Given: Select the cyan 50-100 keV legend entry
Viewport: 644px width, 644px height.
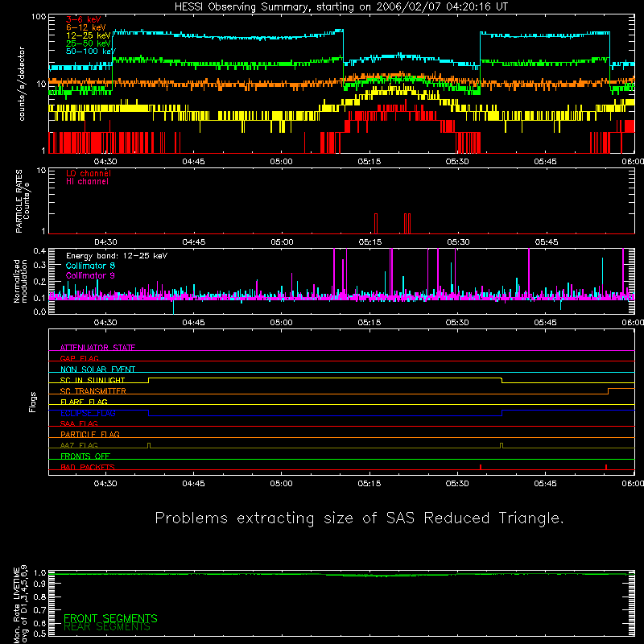Looking at the screenshot, I should (91, 51).
